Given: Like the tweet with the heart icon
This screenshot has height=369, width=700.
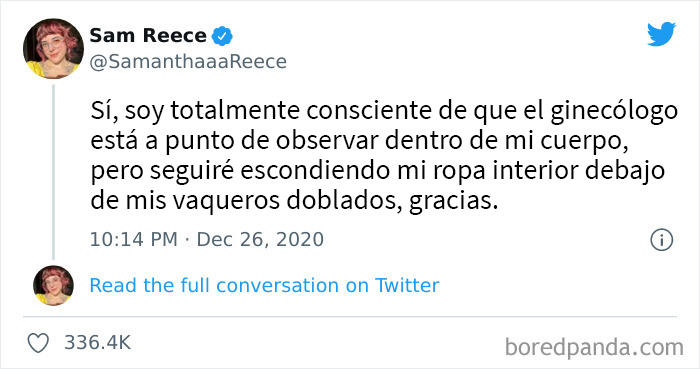Looking at the screenshot, I should point(38,343).
